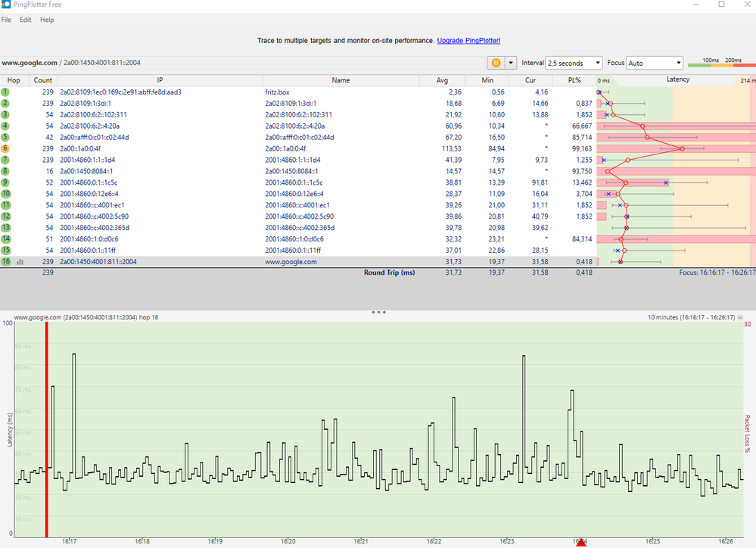
Task: Click the timeline graph icon on hop 16
Action: click(20, 262)
